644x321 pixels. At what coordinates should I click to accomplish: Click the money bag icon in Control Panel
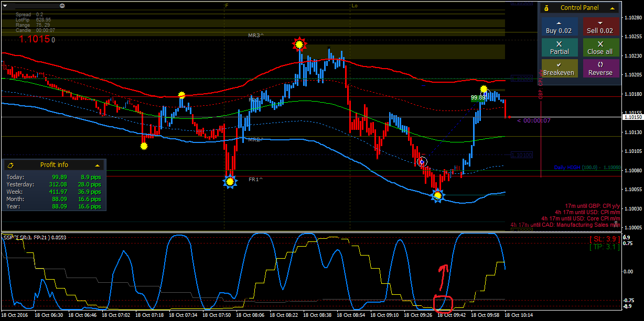tap(546, 8)
